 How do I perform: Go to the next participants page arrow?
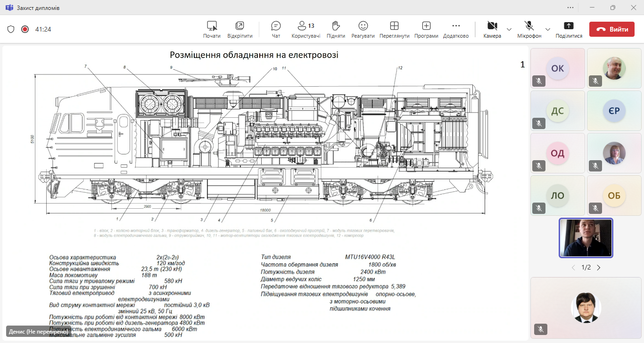(x=599, y=268)
